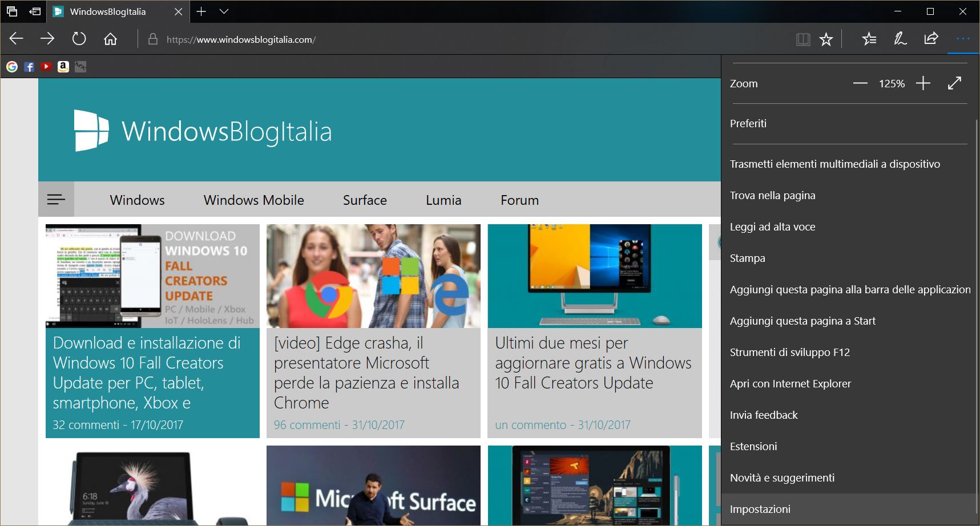
Task: Set these tabs aside icon
Action: point(35,11)
